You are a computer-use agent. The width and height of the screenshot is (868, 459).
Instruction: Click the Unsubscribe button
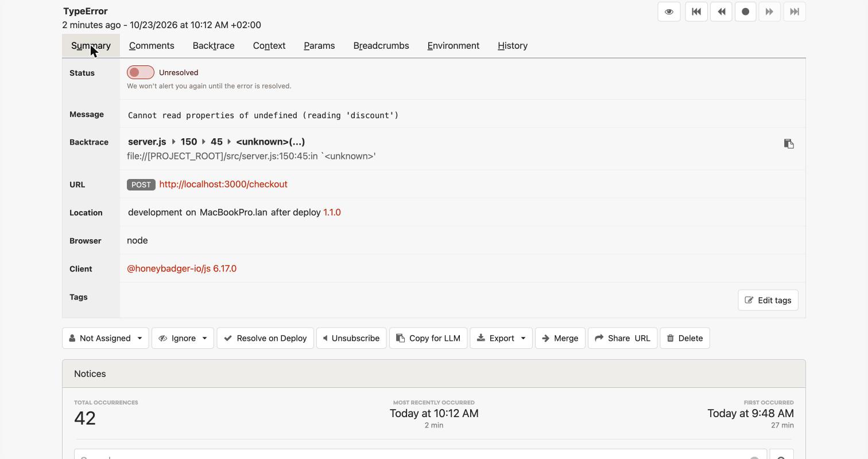tap(351, 338)
